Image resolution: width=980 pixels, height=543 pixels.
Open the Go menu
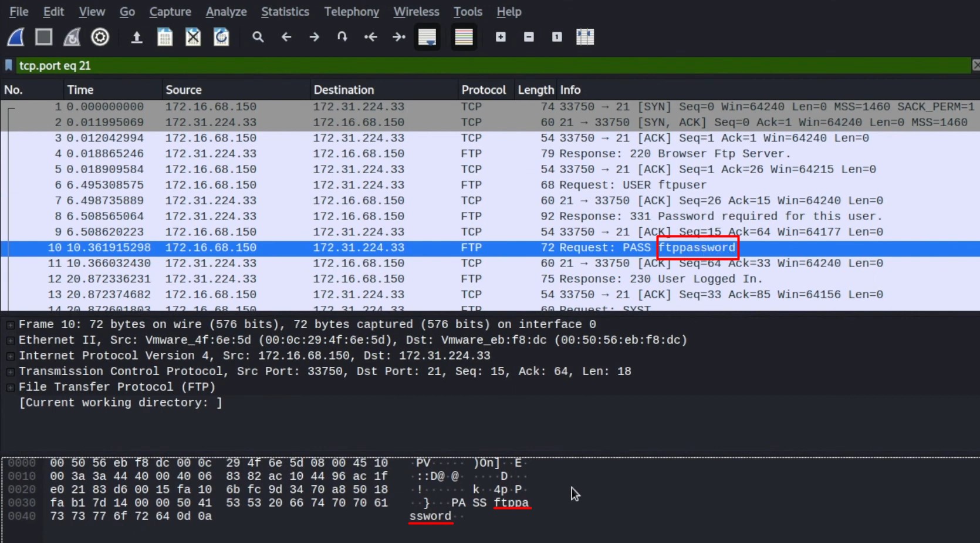point(127,12)
